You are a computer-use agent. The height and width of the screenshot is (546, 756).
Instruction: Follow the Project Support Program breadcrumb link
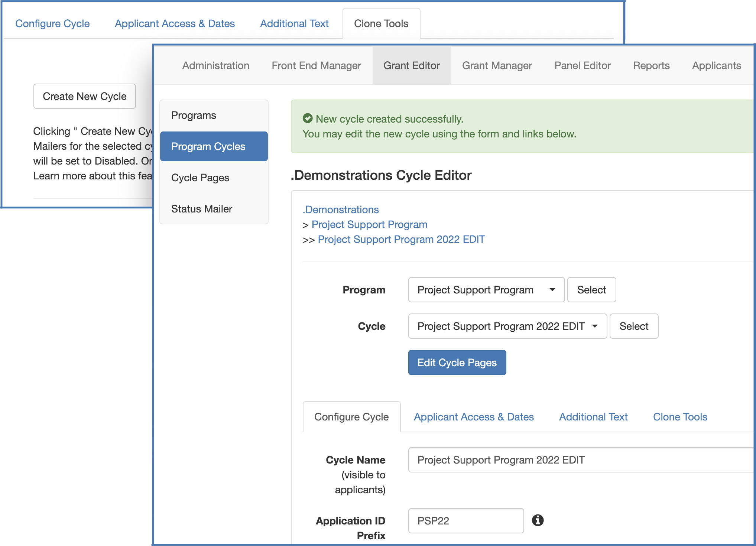pyautogui.click(x=369, y=224)
